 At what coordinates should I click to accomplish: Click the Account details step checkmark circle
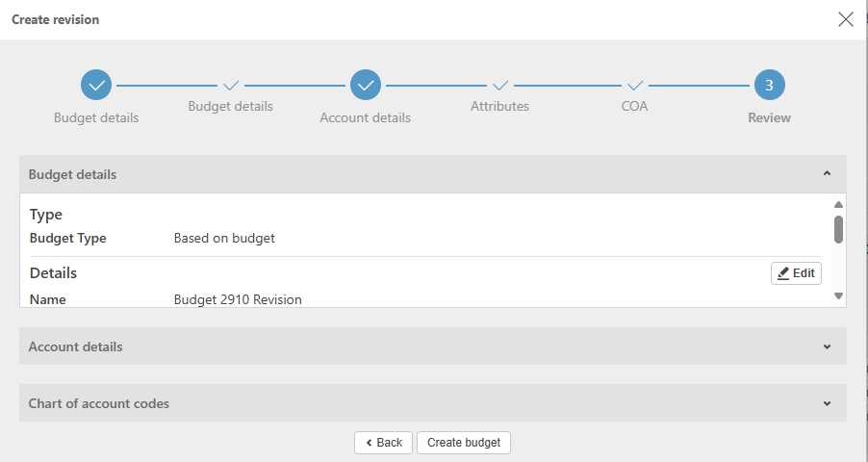(366, 86)
